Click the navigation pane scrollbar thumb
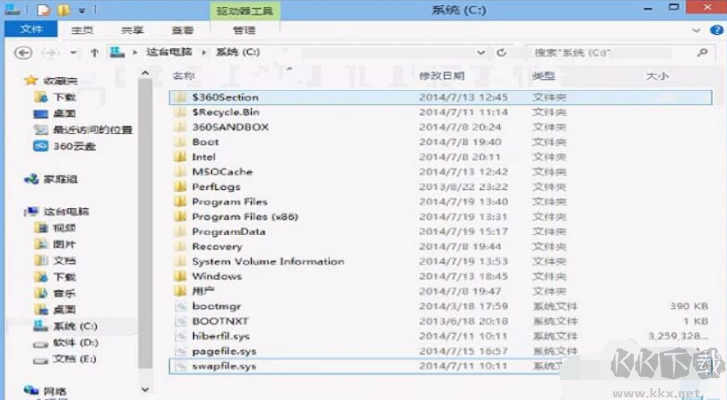 (x=145, y=224)
